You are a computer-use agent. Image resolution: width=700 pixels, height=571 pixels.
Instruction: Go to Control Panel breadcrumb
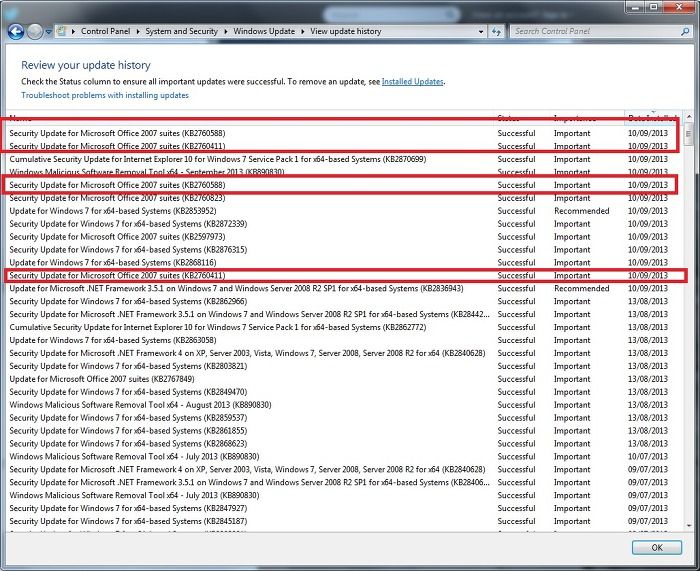(105, 31)
